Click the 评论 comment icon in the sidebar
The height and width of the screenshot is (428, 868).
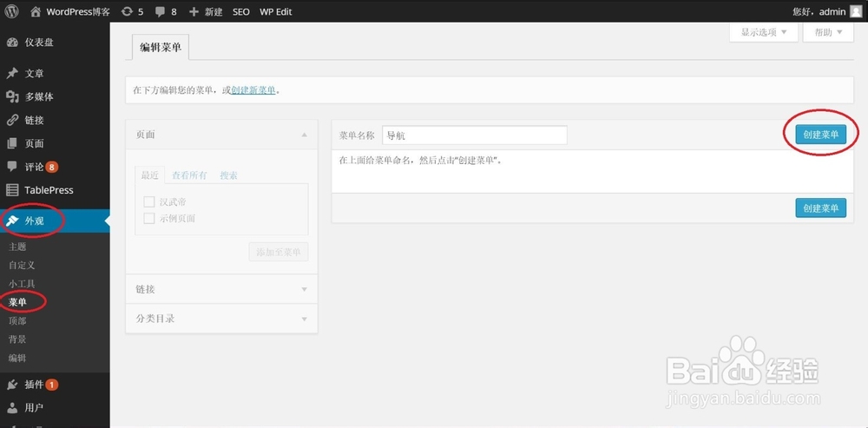[12, 167]
